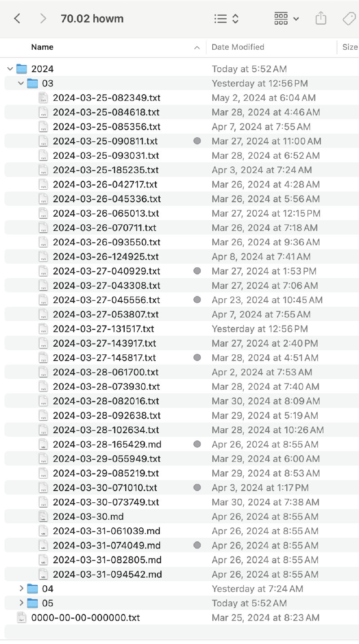The height and width of the screenshot is (644, 359).
Task: Click the 05 folder icon
Action: 32,603
